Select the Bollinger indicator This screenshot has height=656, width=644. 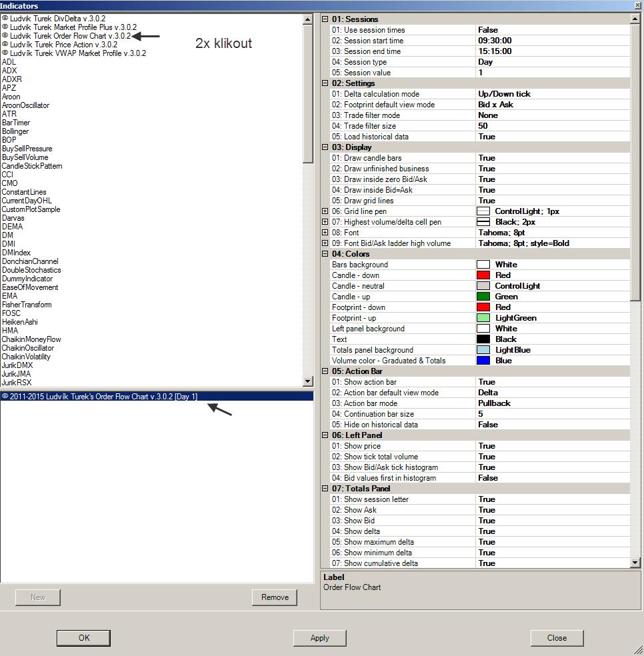point(15,131)
